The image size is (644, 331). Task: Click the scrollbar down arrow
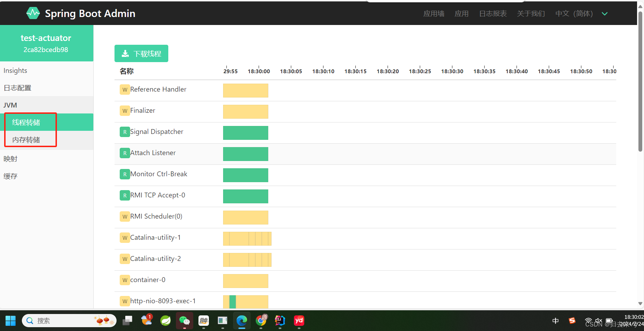pos(641,304)
